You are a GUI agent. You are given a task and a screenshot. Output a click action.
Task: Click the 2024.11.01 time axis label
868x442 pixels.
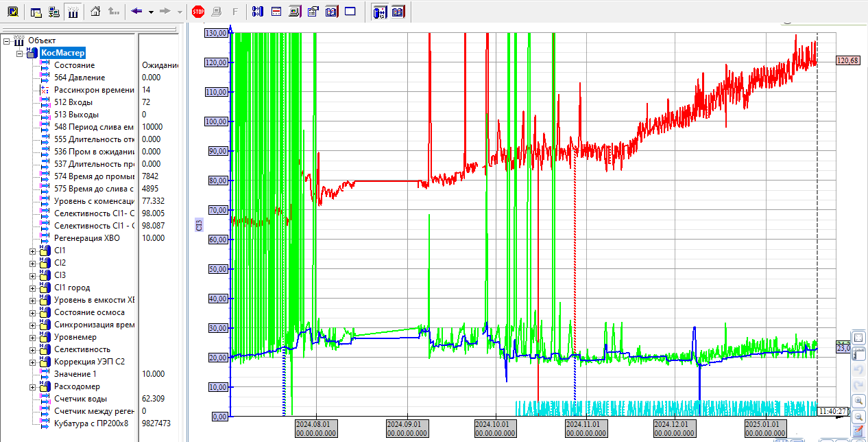pyautogui.click(x=582, y=428)
